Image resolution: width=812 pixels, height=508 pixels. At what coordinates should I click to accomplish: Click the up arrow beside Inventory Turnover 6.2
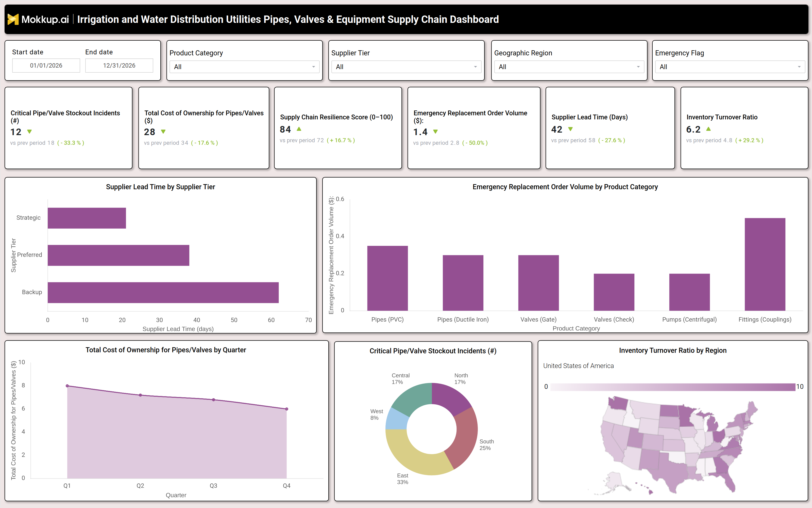(708, 129)
